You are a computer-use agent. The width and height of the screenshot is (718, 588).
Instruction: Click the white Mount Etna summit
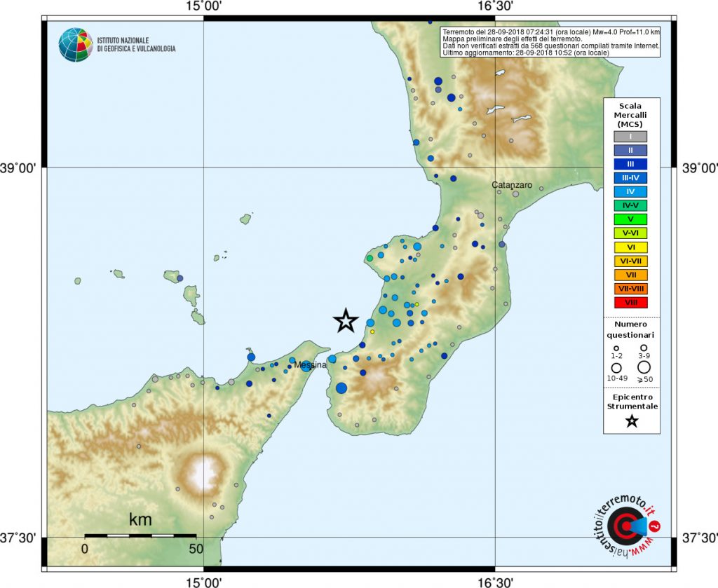pyautogui.click(x=205, y=473)
